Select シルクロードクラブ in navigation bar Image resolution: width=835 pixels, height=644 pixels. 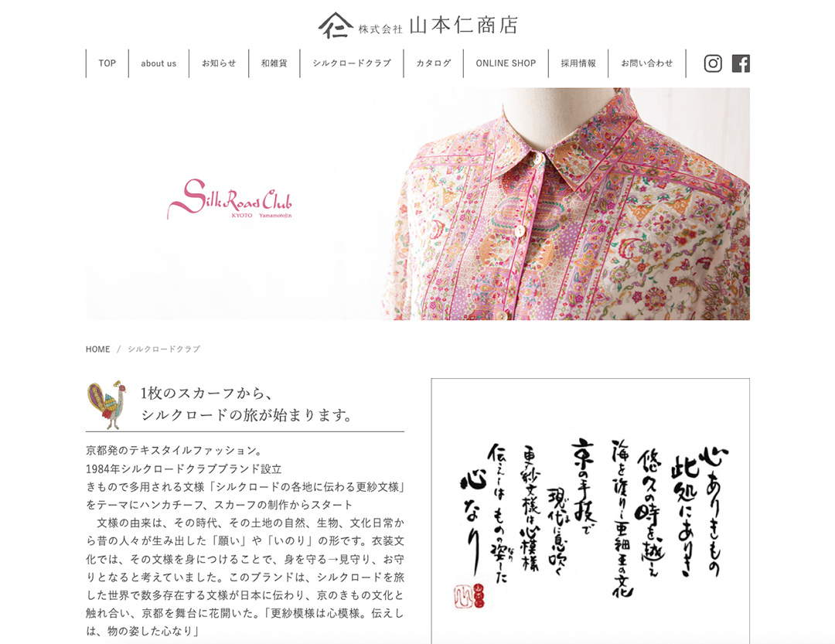(x=352, y=63)
